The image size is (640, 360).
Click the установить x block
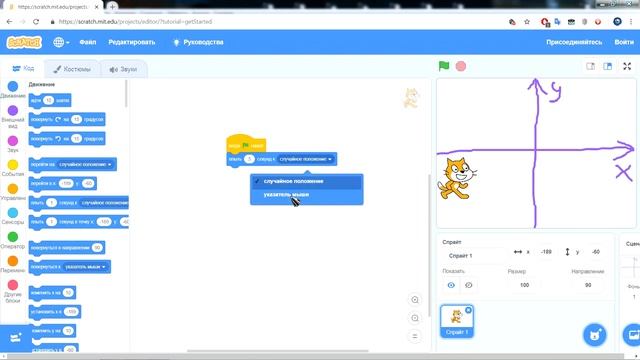coord(55,312)
